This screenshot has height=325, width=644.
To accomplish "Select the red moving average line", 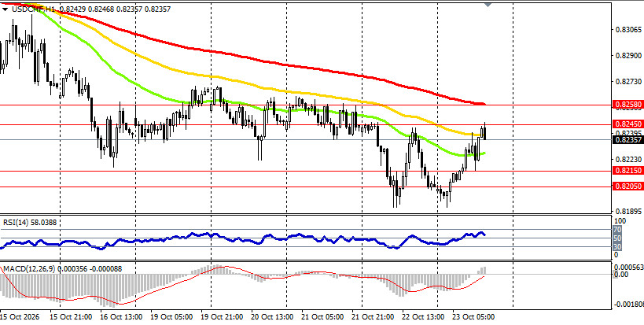I will pyautogui.click(x=288, y=65).
